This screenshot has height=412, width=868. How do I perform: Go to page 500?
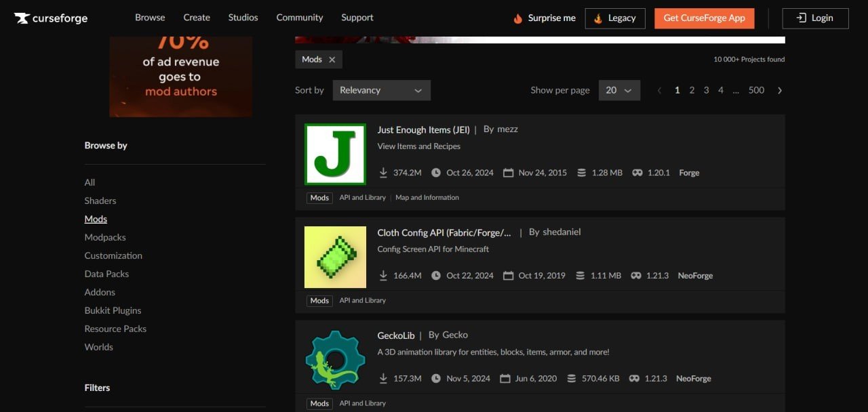pyautogui.click(x=756, y=90)
